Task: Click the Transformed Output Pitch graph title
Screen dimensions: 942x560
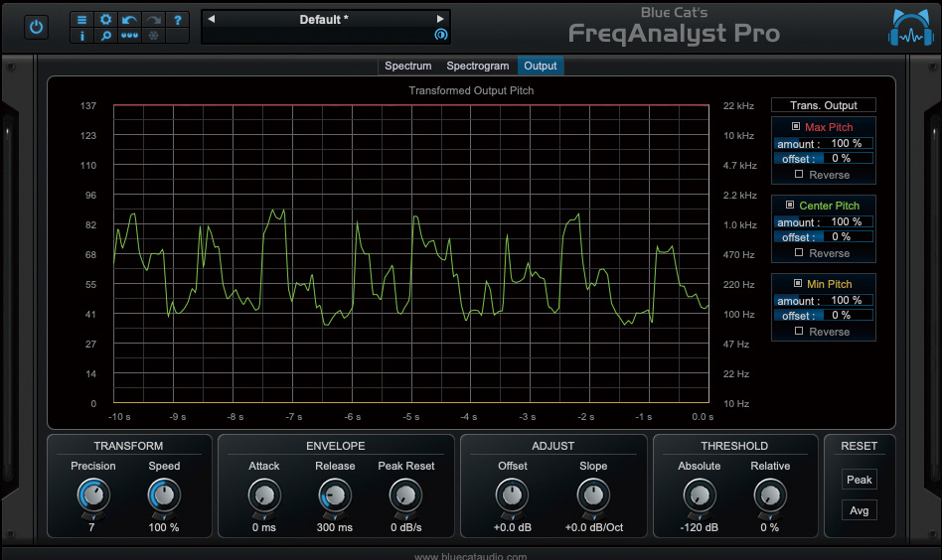Action: (x=471, y=90)
